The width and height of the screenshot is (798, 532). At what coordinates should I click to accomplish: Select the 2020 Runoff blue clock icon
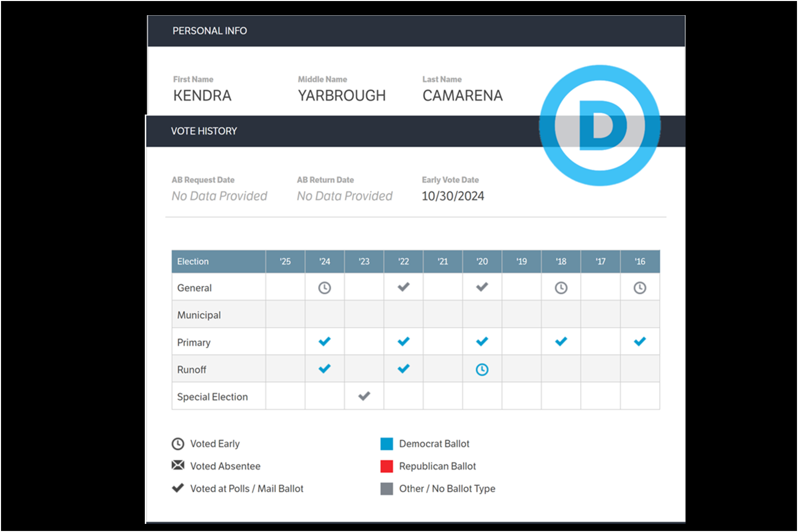click(x=482, y=370)
